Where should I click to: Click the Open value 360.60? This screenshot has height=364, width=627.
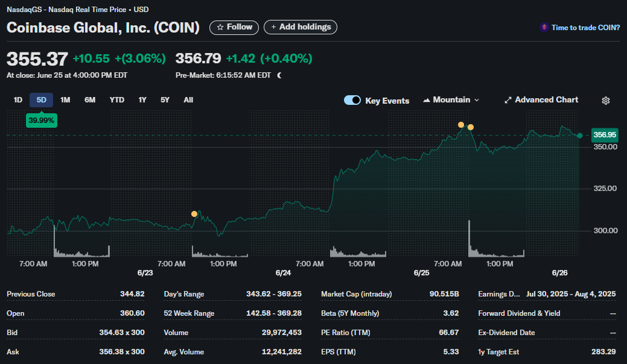[132, 313]
